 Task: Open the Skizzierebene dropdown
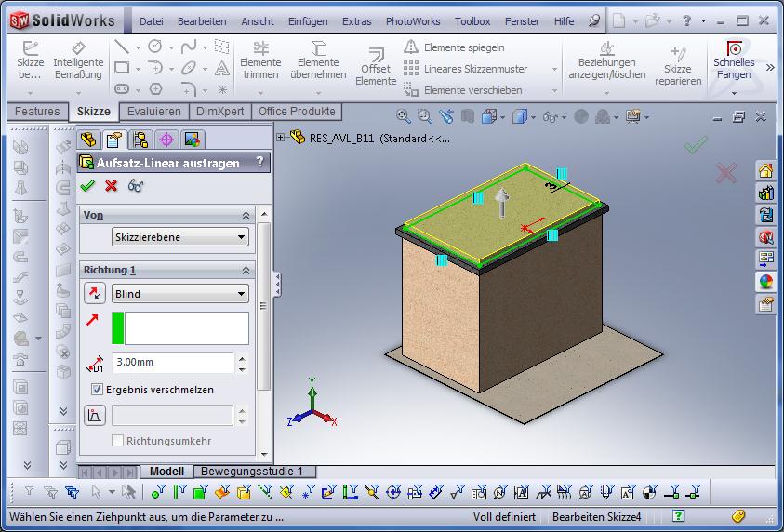(x=180, y=237)
